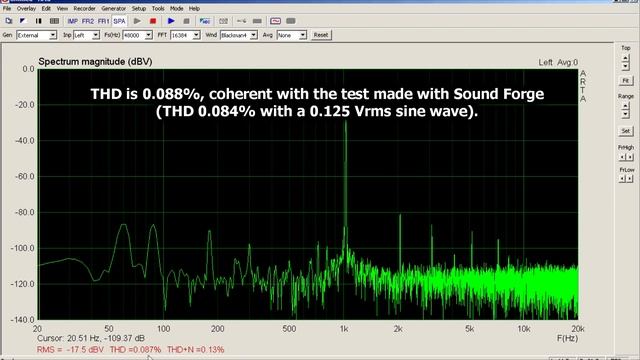Expand the Fs(Hz) sampling rate dropdown

click(149, 35)
